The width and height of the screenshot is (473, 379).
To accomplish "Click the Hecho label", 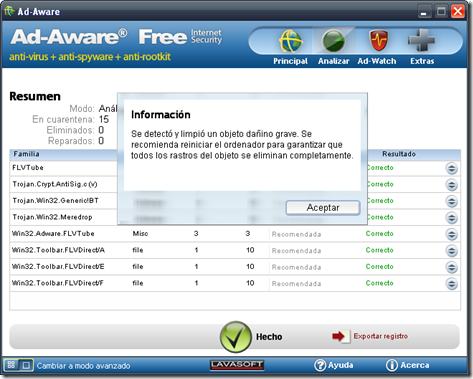I will coord(269,337).
